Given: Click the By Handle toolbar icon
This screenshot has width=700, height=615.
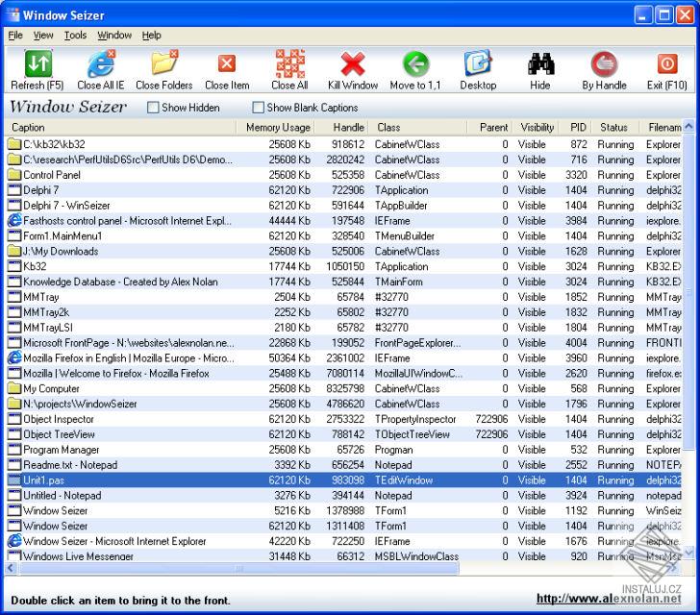Looking at the screenshot, I should [604, 64].
